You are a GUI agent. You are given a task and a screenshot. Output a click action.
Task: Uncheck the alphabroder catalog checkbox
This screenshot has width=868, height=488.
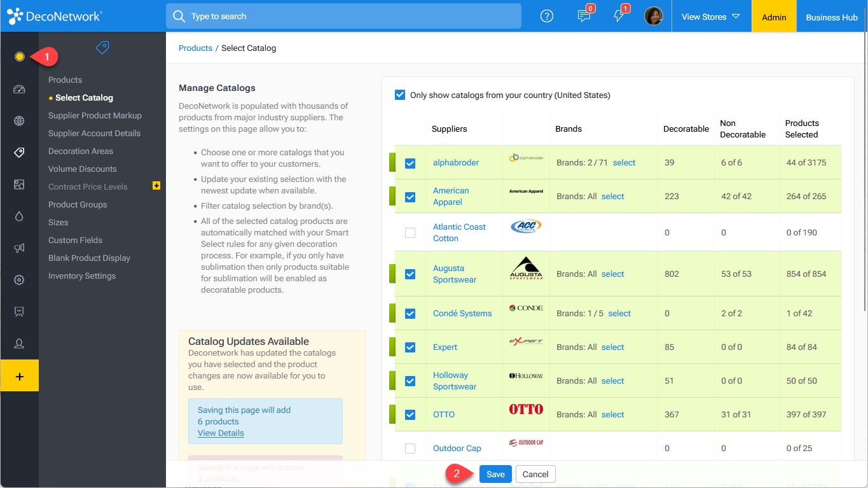pos(410,164)
